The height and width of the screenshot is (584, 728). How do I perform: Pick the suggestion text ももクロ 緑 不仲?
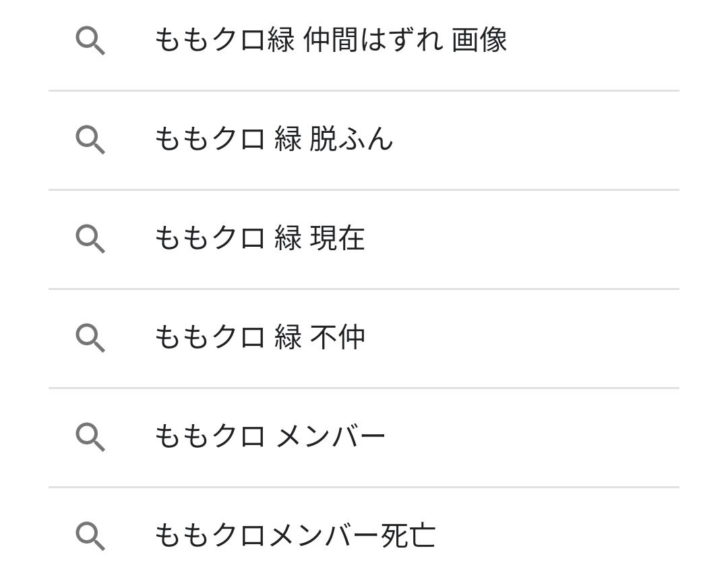[260, 338]
